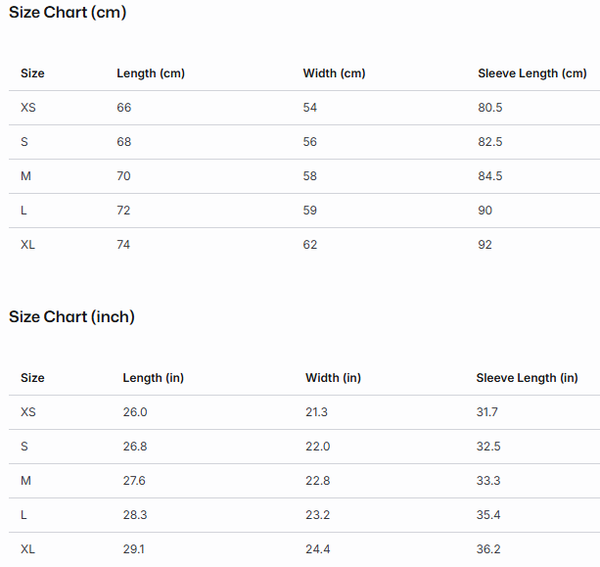Select the XL sleeve length value 36.2

tap(489, 548)
